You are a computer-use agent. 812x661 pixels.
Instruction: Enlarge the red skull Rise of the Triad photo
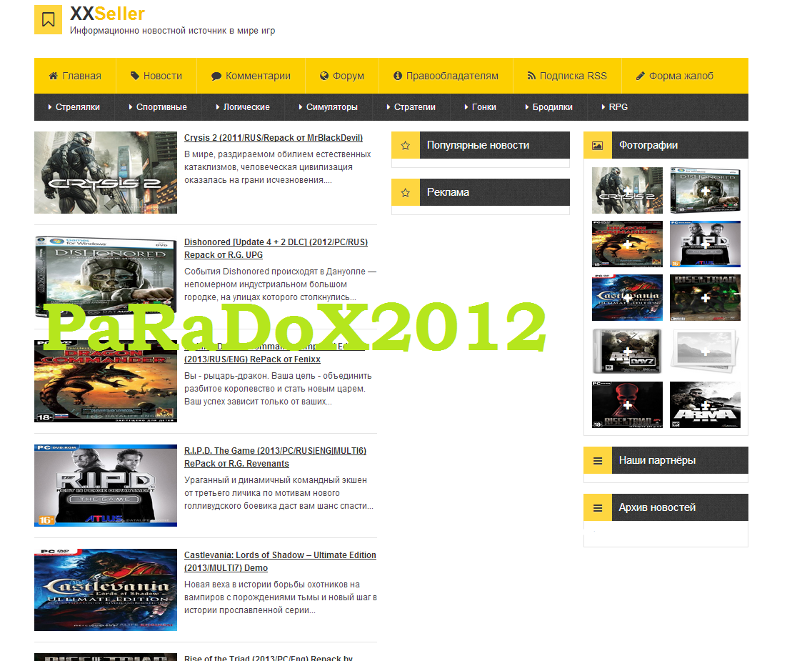pos(627,405)
